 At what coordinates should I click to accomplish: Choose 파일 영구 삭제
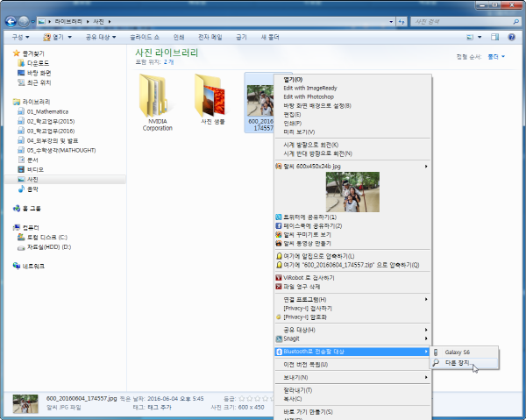coord(352,287)
